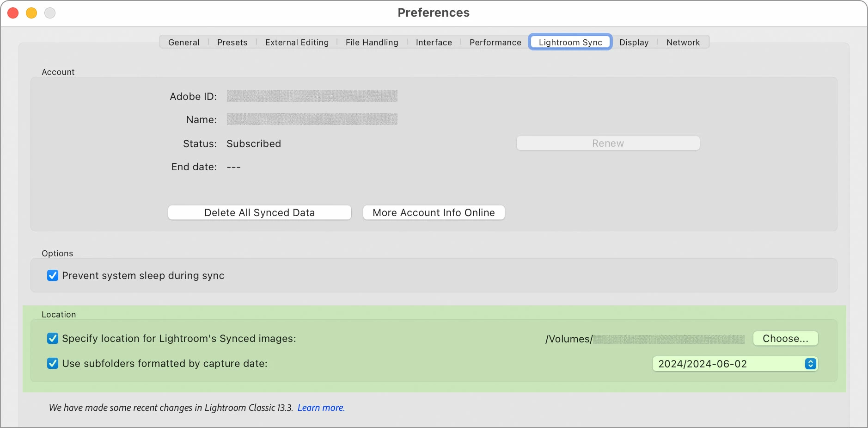Select the Lightroom Sync tab

(570, 42)
